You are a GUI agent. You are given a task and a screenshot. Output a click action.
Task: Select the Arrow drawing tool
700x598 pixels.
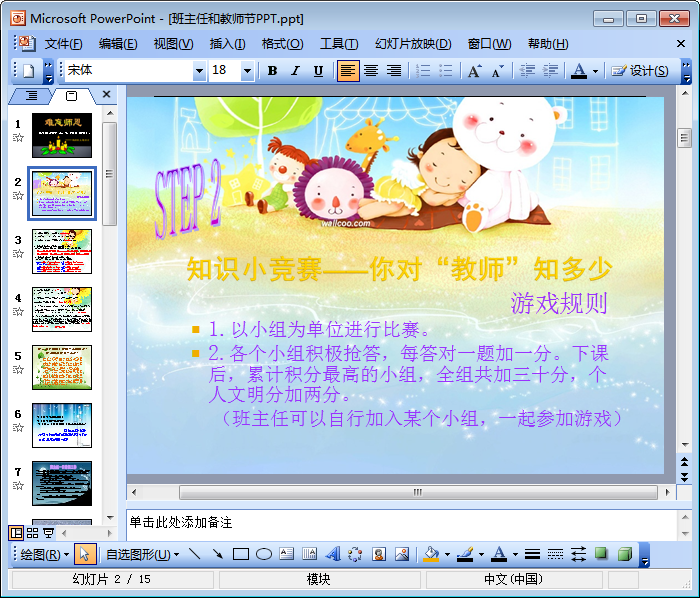coord(217,555)
